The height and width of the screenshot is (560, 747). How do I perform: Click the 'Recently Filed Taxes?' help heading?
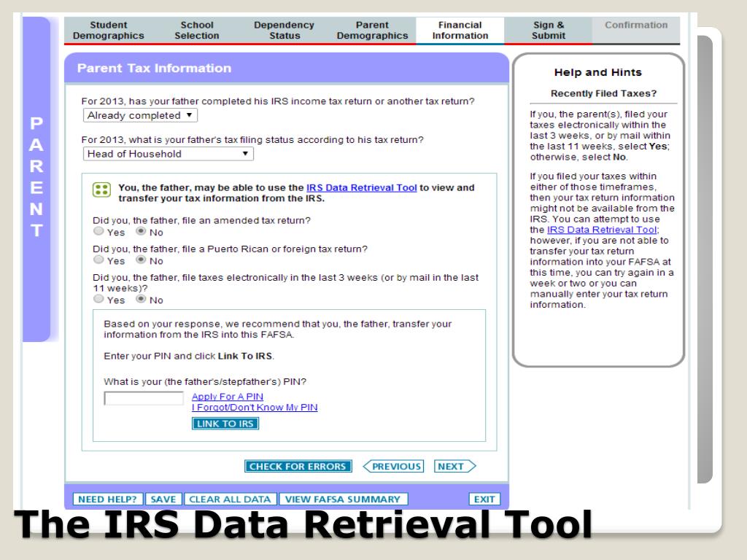coord(603,93)
